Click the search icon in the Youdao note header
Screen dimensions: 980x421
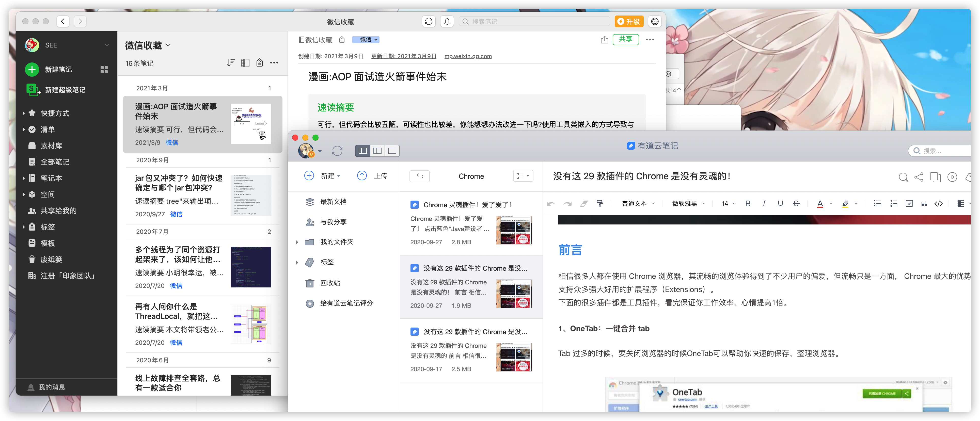coord(903,177)
